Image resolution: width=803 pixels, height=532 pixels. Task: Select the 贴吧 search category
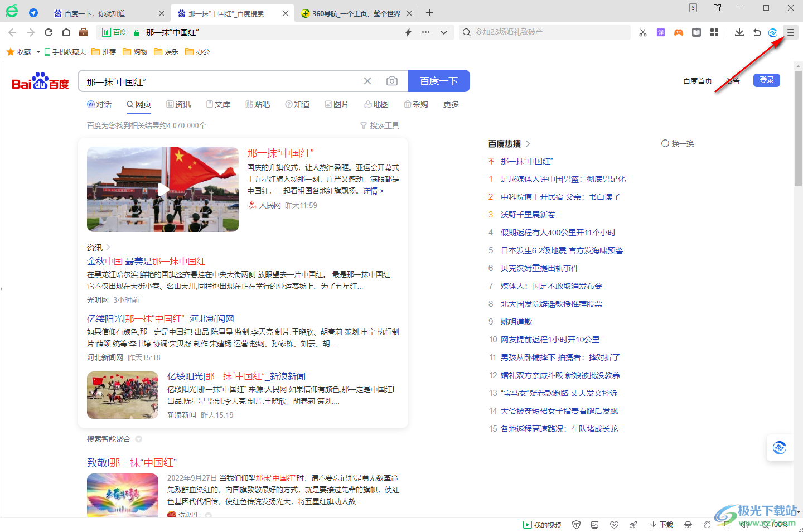pos(258,104)
